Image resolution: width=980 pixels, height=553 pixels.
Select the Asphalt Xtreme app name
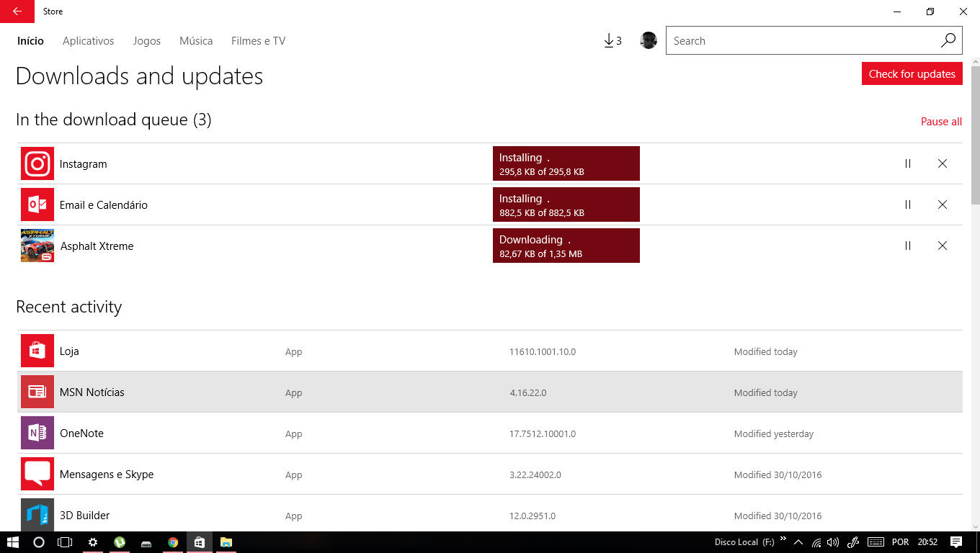pyautogui.click(x=97, y=246)
